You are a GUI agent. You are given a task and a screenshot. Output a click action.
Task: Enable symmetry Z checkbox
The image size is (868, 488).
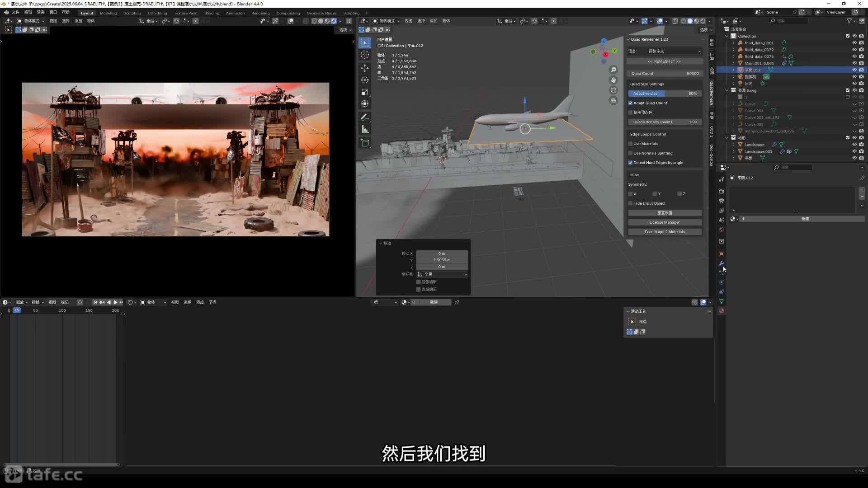tap(679, 194)
